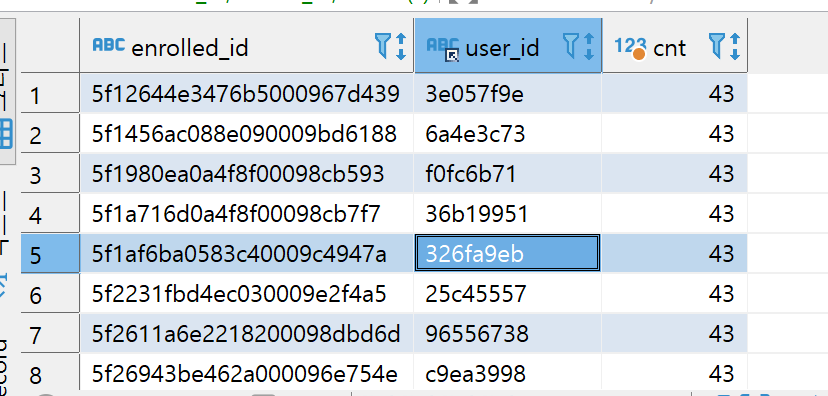Click cell 5f1a716d0a4f8f00098cb7f7
The image size is (828, 396).
pyautogui.click(x=247, y=214)
